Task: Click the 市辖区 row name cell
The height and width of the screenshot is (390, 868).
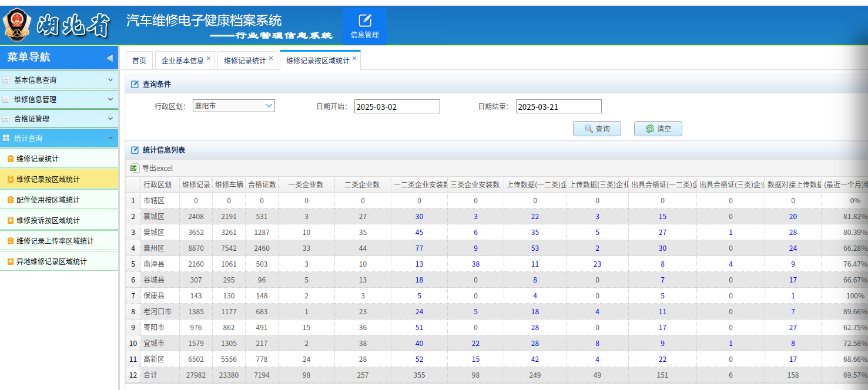Action: coord(160,201)
